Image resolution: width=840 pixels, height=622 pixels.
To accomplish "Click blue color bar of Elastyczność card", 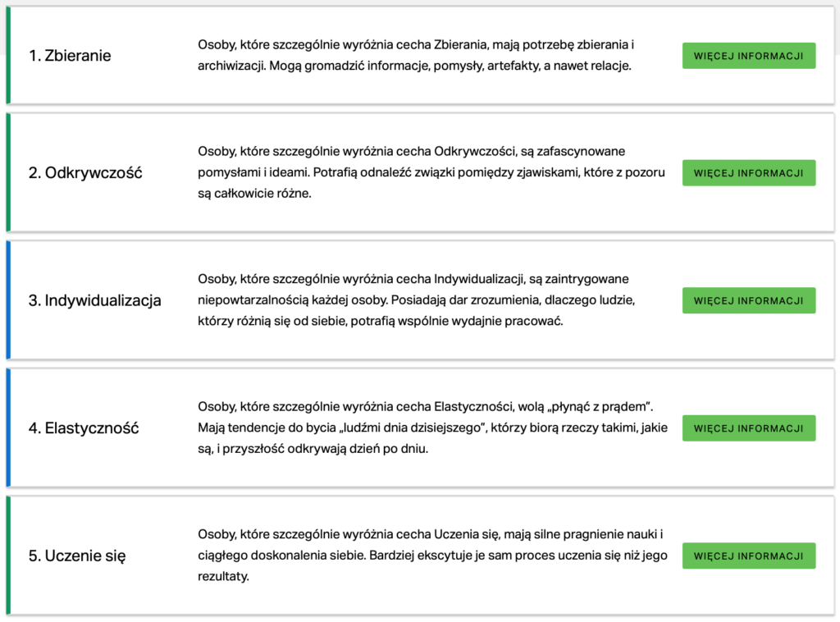I will click(8, 428).
